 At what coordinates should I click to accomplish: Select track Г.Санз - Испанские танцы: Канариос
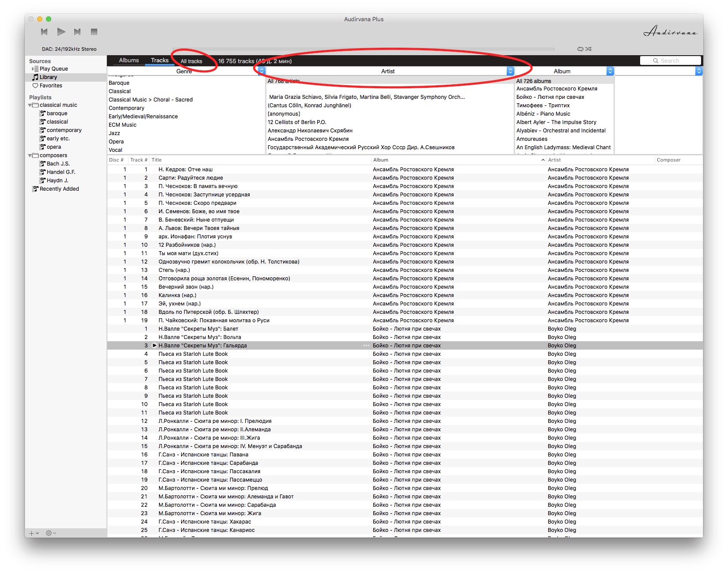pyautogui.click(x=206, y=530)
